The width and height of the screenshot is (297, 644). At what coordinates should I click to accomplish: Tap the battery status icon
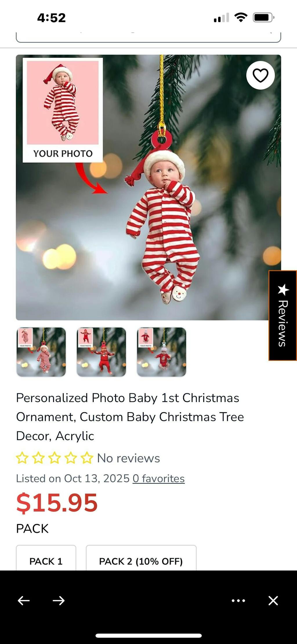point(263,17)
